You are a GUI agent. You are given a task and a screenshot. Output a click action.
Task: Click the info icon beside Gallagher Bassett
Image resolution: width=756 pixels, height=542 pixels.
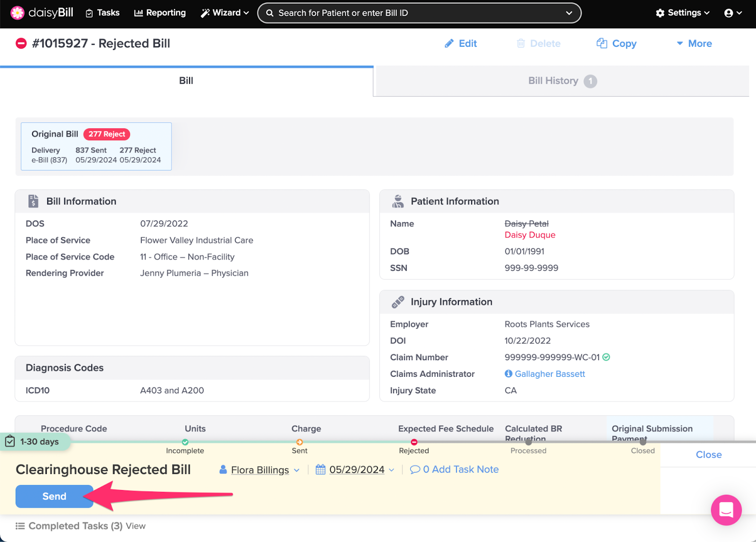508,373
